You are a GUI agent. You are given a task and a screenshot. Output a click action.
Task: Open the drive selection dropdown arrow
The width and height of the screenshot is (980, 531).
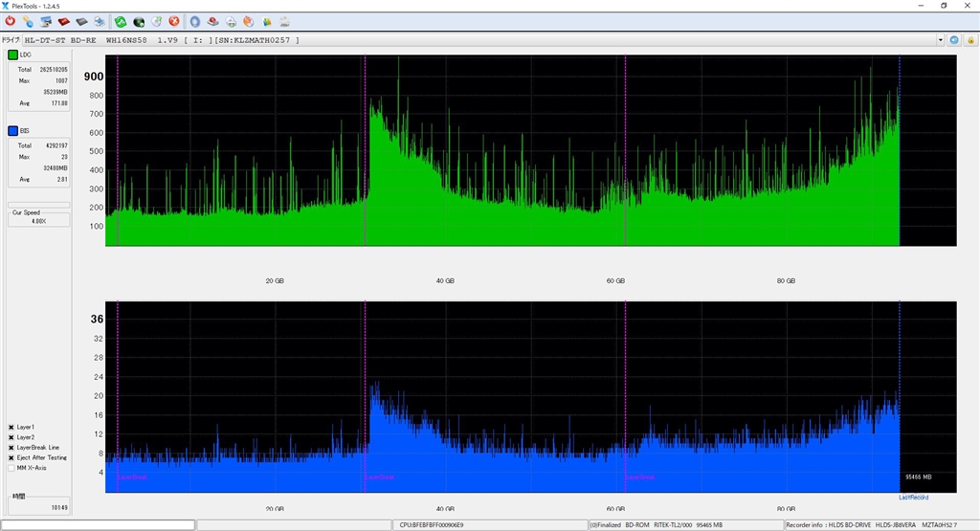point(940,40)
